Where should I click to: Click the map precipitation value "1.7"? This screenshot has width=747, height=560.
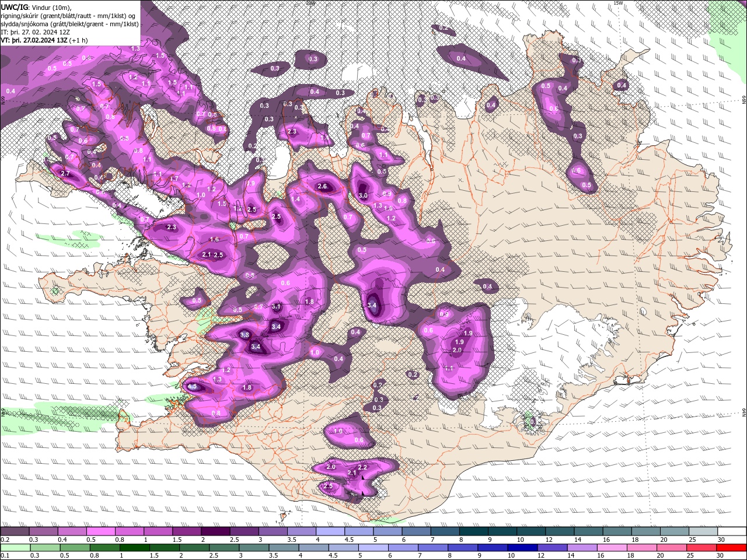click(x=174, y=179)
